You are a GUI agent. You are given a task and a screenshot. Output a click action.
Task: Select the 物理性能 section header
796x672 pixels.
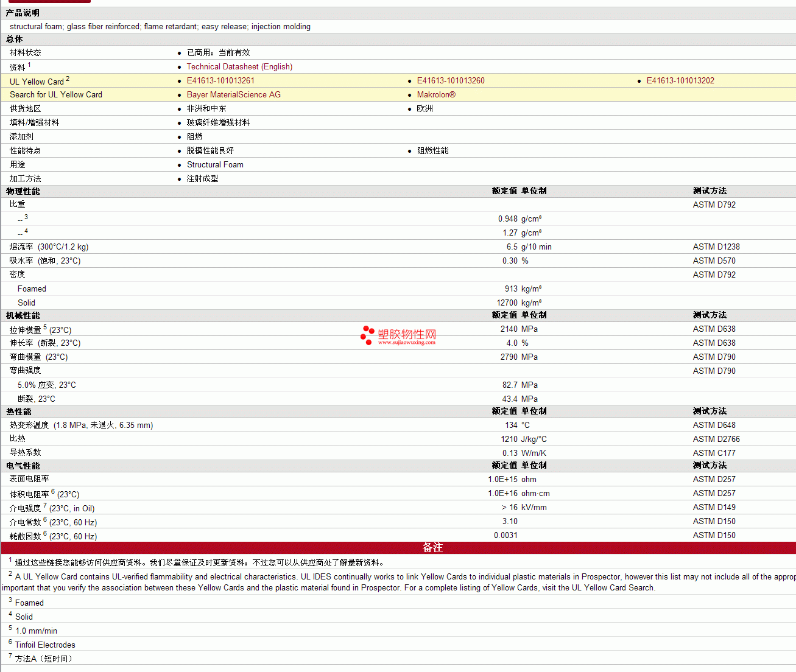23,191
